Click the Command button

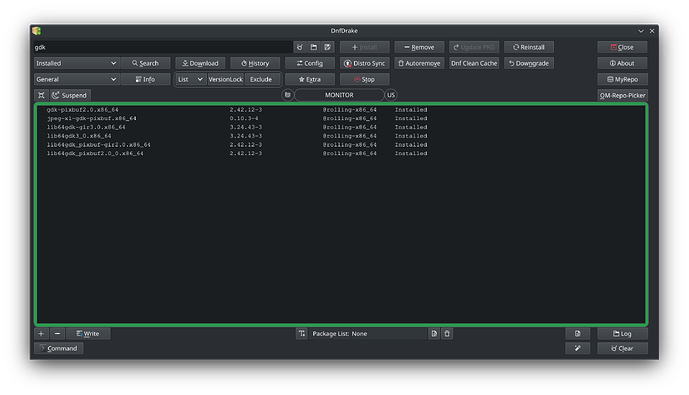point(59,348)
